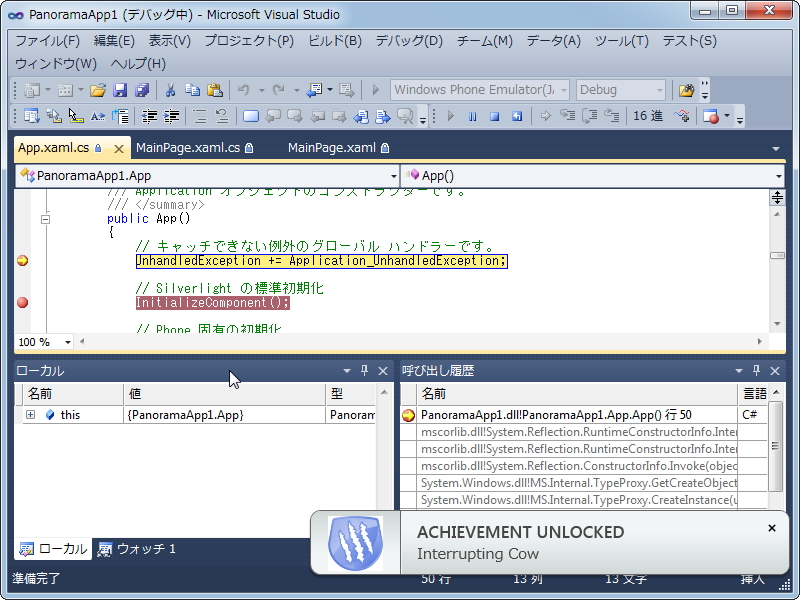This screenshot has width=800, height=600.
Task: Restart debugging via the restart icon
Action: (x=516, y=115)
